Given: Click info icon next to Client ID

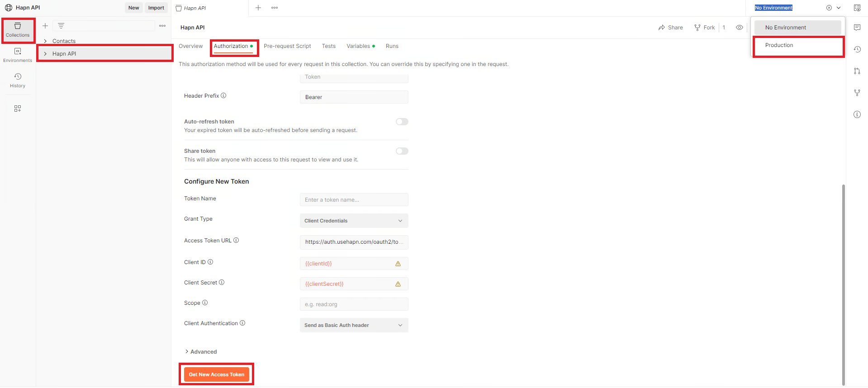Looking at the screenshot, I should [x=210, y=262].
